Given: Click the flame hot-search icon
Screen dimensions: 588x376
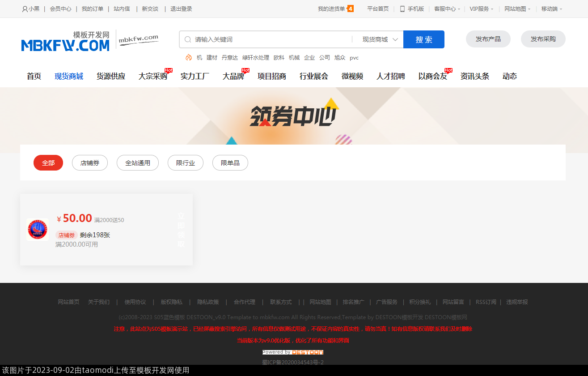Looking at the screenshot, I should [189, 57].
